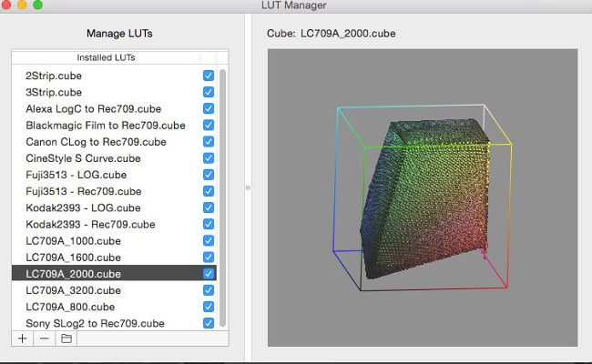Select LC709A_1000.cube row
Screen dimensions: 592x364
click(x=114, y=240)
